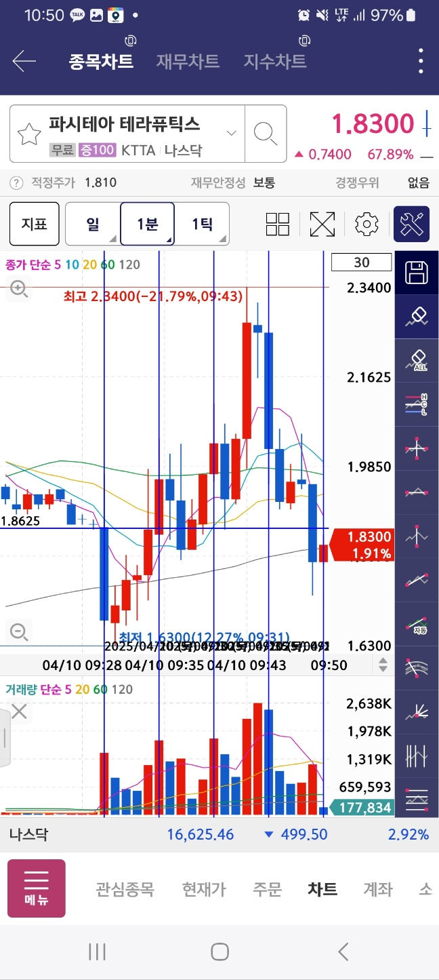The width and height of the screenshot is (439, 980).
Task: Tap the 적정주가 1.810 value
Action: 101,182
